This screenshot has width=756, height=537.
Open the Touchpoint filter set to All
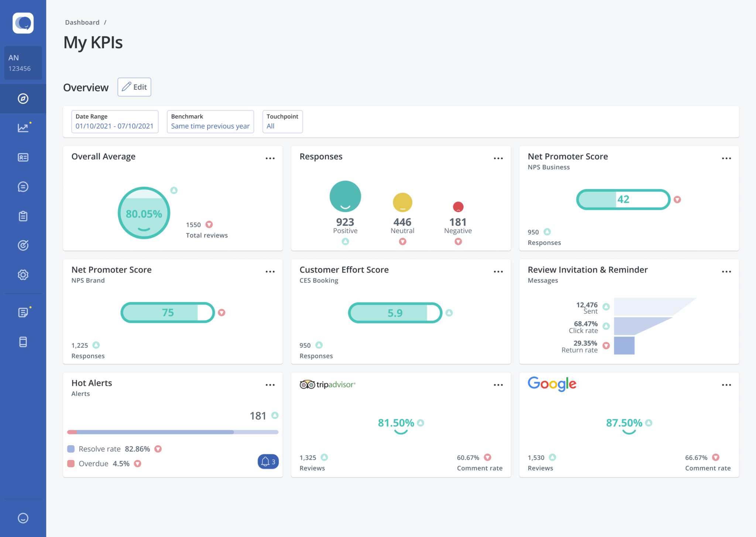[x=282, y=122]
